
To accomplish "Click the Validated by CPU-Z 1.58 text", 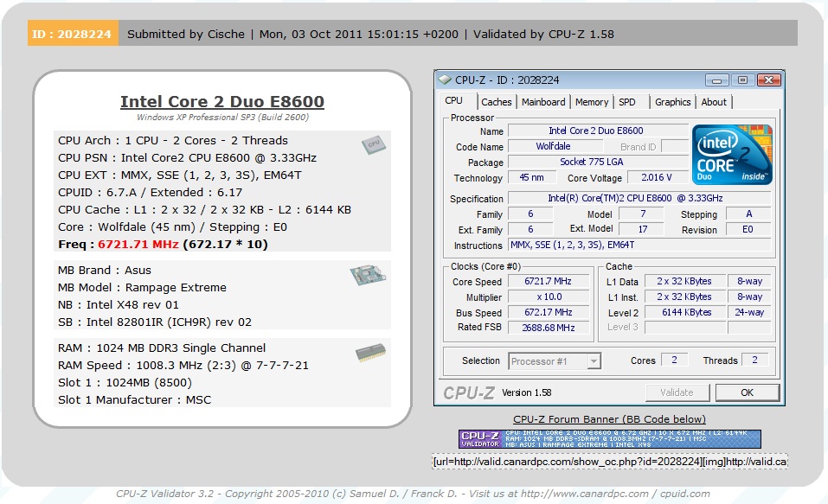I will tap(543, 35).
